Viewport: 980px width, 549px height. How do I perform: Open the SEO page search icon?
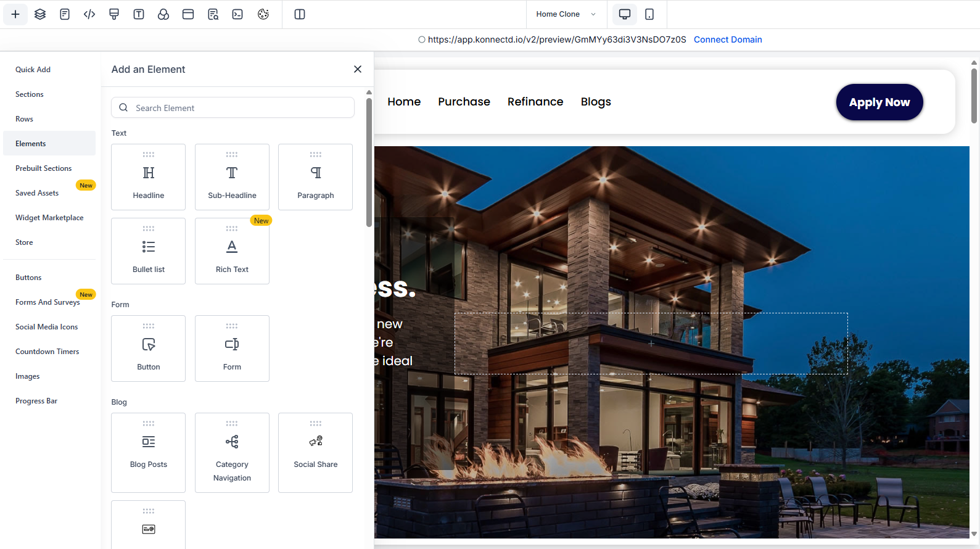[213, 14]
